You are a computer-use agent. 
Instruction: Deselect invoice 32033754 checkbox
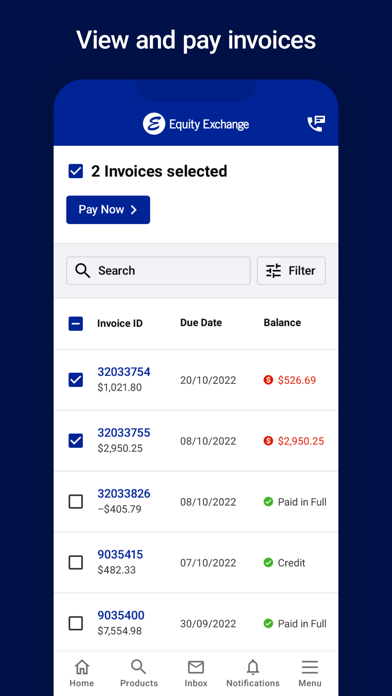click(76, 380)
